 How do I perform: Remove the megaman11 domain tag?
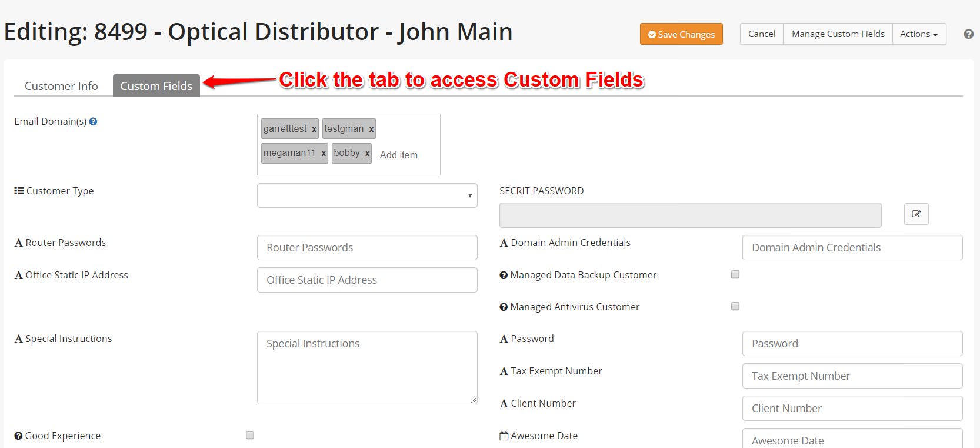(x=324, y=153)
